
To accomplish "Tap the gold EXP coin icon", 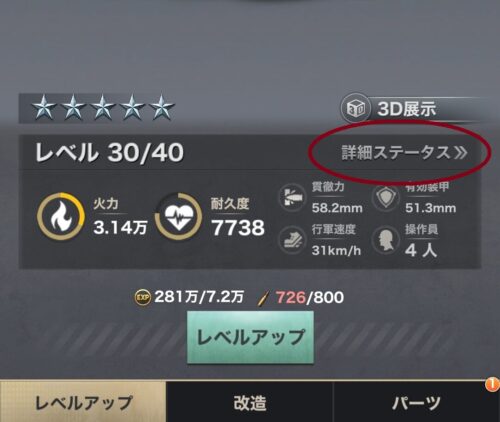I will click(x=143, y=298).
